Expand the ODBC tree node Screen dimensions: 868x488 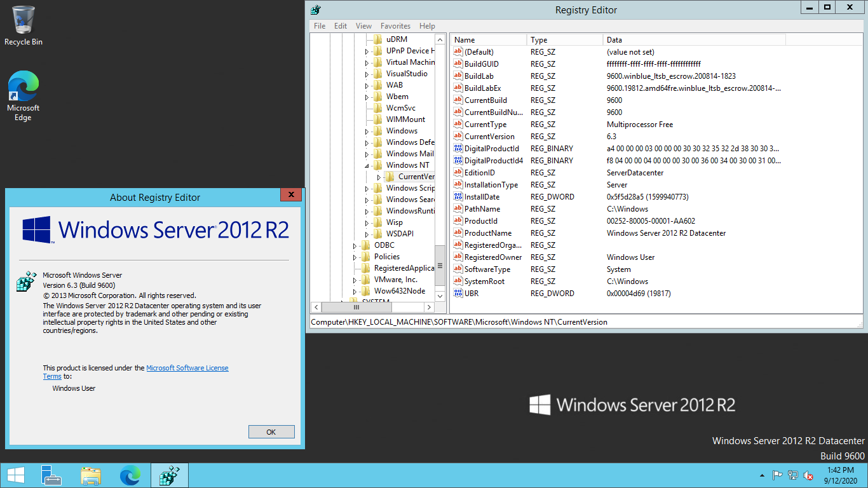tap(355, 246)
